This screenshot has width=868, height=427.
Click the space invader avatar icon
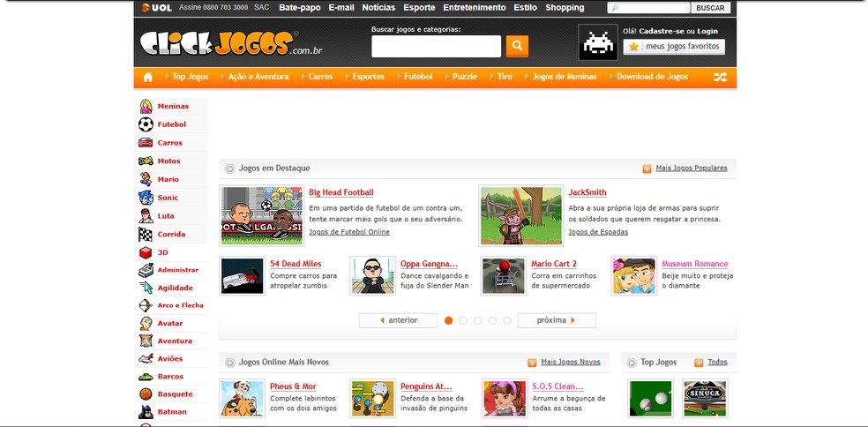tap(598, 42)
